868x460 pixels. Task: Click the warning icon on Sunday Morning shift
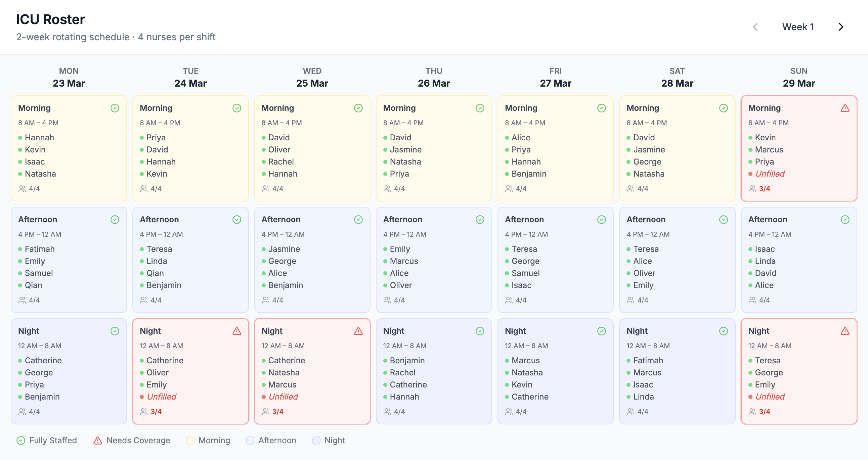click(x=844, y=108)
